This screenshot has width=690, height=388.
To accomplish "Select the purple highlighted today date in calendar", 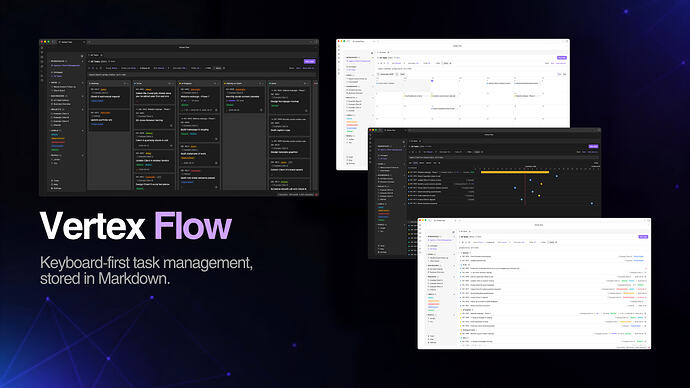I will 432,81.
